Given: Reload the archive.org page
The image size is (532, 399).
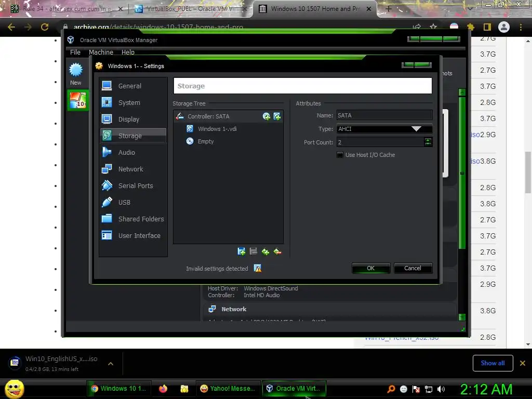Looking at the screenshot, I should pos(45,27).
